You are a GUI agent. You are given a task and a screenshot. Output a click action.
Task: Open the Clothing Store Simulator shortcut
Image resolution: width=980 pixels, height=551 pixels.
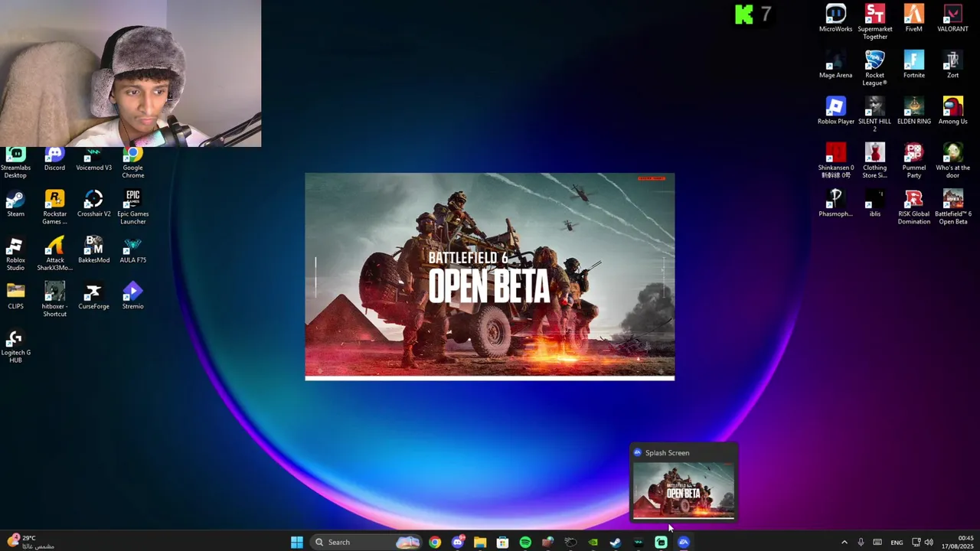pyautogui.click(x=874, y=161)
